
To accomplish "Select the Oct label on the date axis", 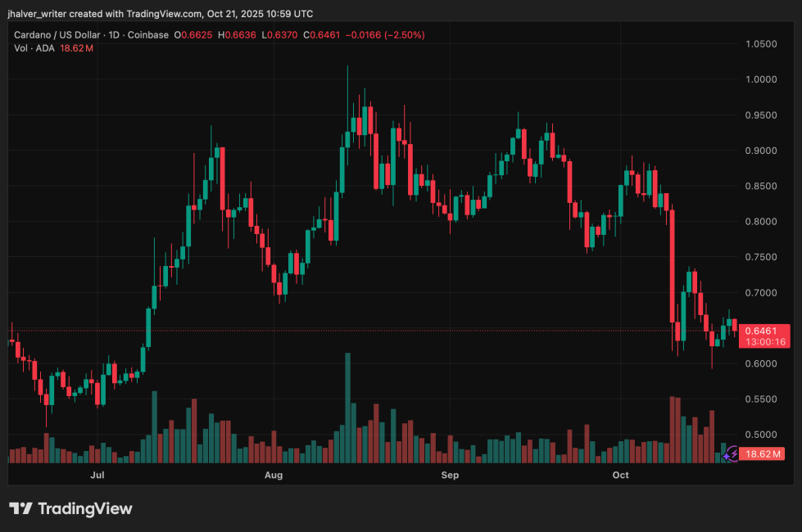I will 620,475.
